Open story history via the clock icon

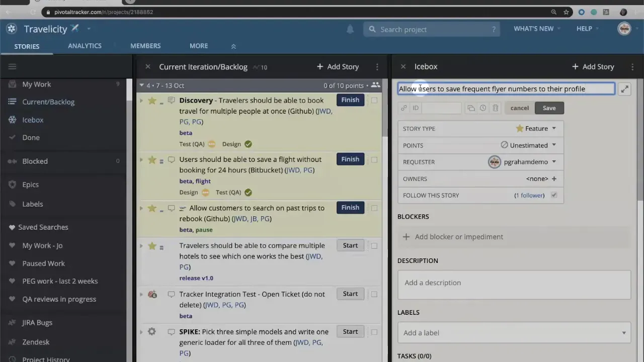pos(482,108)
